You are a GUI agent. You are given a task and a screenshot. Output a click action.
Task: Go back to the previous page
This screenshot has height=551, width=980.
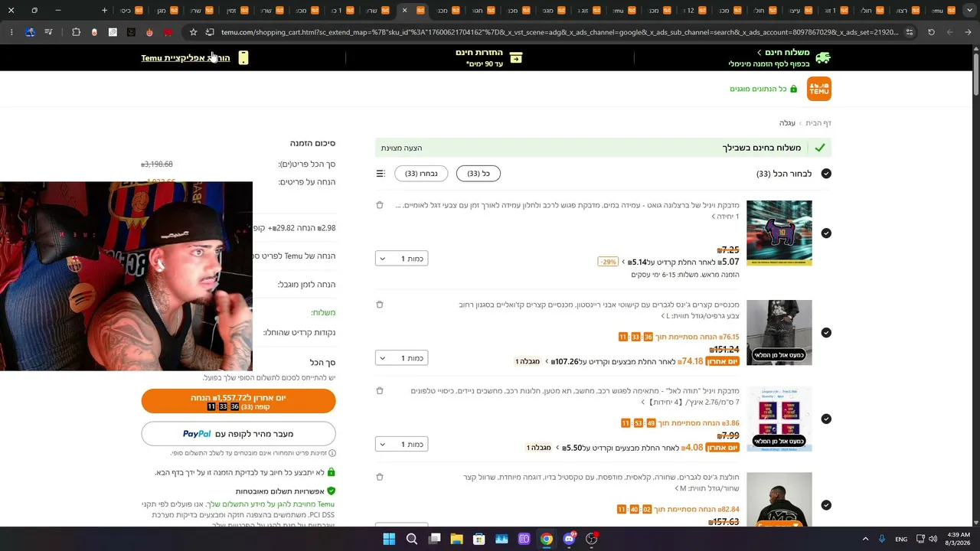[968, 32]
